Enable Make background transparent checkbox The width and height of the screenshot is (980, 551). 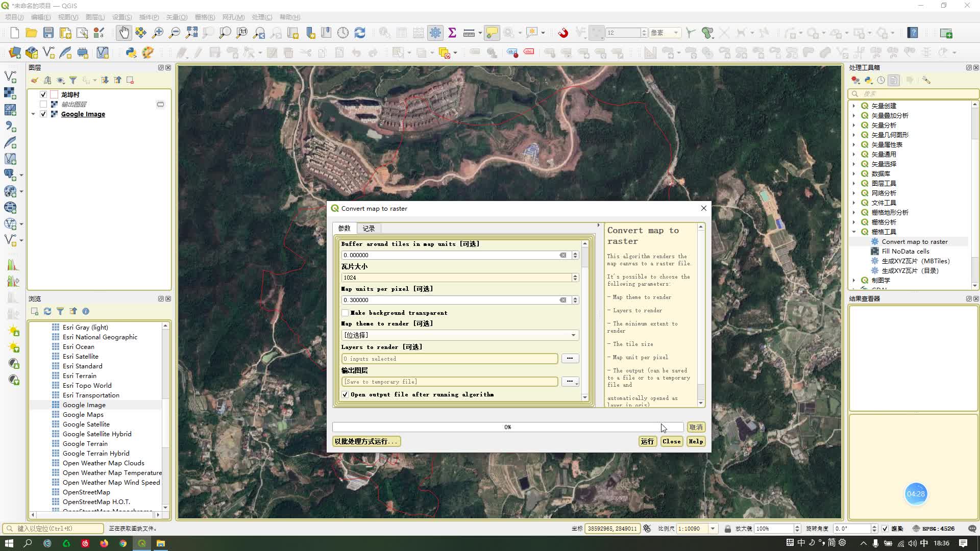point(346,313)
